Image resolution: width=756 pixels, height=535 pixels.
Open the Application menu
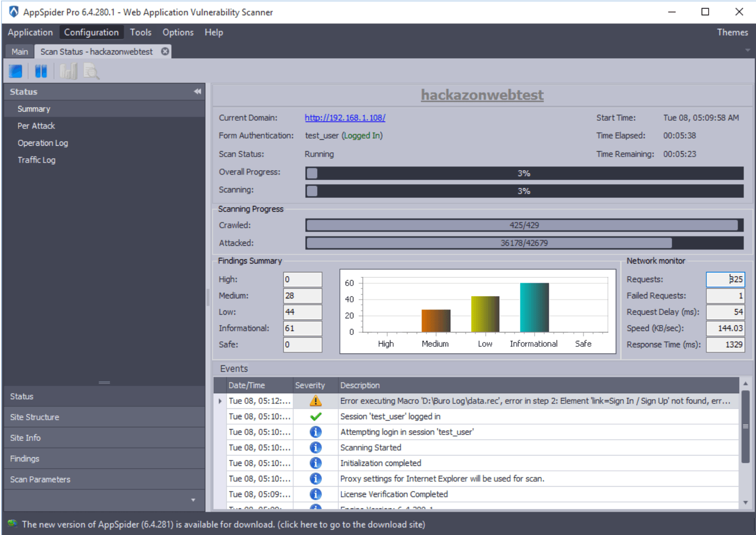click(x=30, y=32)
